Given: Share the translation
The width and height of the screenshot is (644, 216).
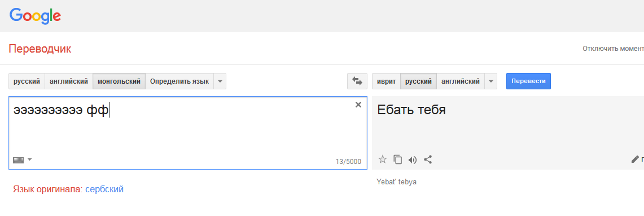Looking at the screenshot, I should [x=428, y=159].
